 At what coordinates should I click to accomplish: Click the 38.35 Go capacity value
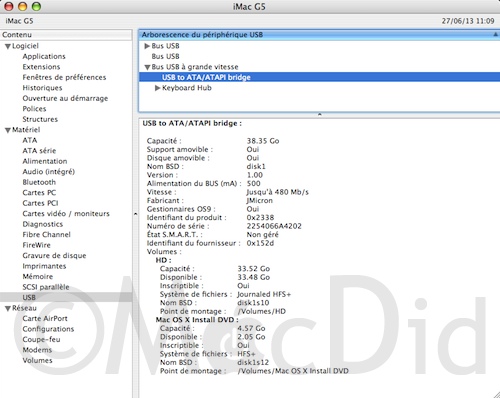263,141
